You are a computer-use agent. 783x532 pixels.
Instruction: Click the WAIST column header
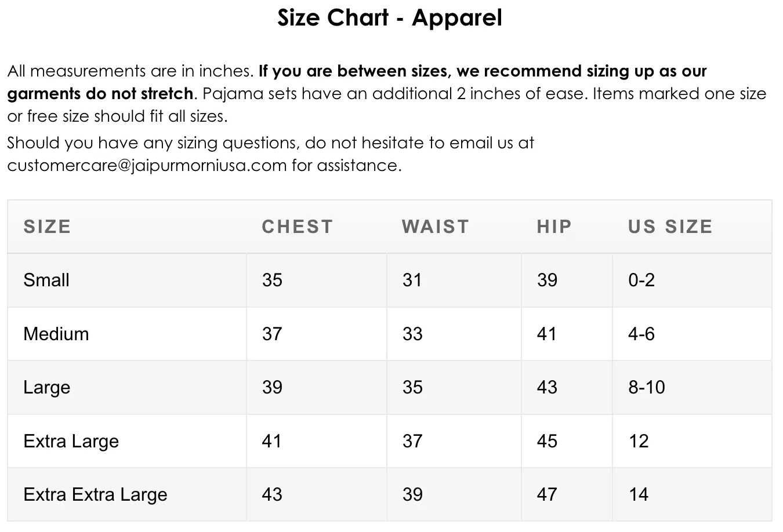(436, 227)
